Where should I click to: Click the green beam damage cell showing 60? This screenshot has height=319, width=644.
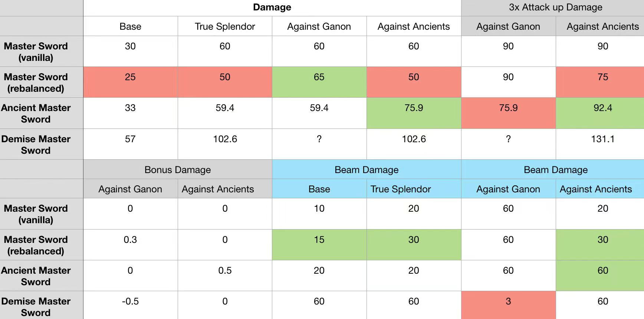pyautogui.click(x=602, y=271)
